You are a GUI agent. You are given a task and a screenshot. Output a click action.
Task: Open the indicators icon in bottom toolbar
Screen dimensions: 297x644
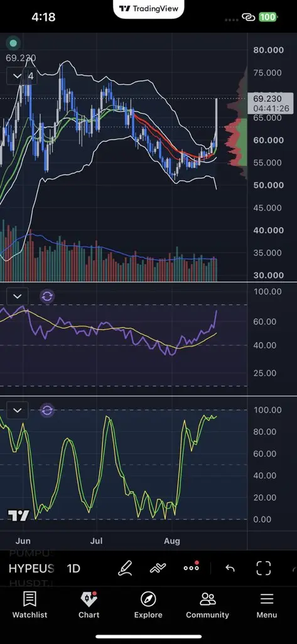tap(158, 568)
